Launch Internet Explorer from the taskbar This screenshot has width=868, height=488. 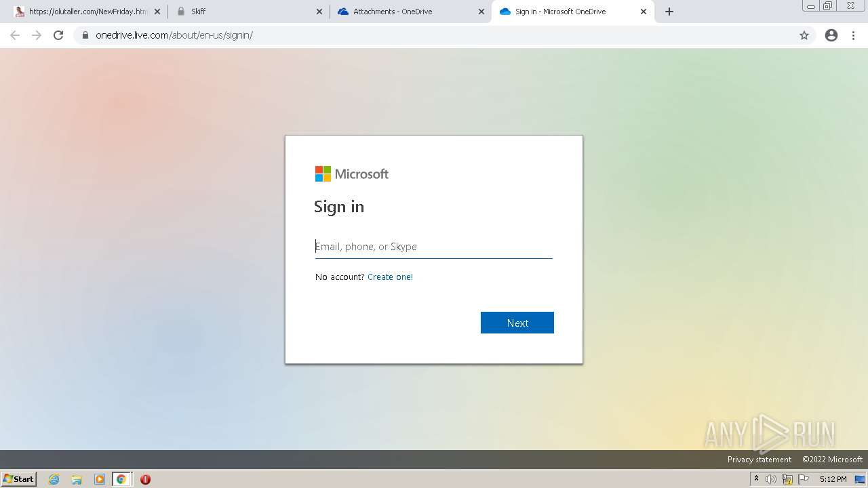tap(54, 479)
